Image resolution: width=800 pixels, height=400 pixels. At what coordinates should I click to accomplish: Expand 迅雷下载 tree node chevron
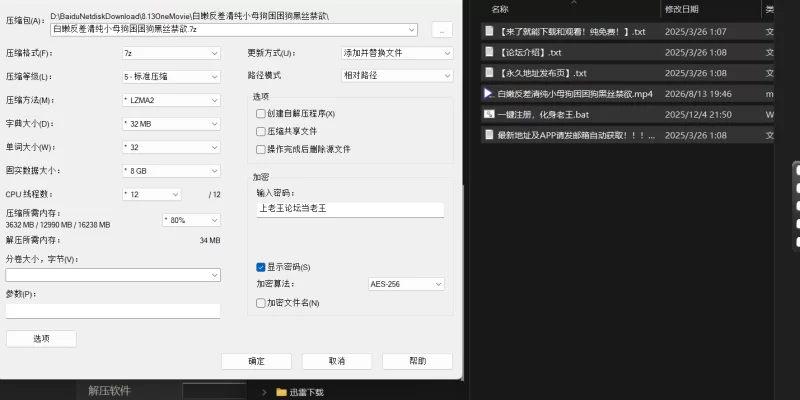point(264,392)
